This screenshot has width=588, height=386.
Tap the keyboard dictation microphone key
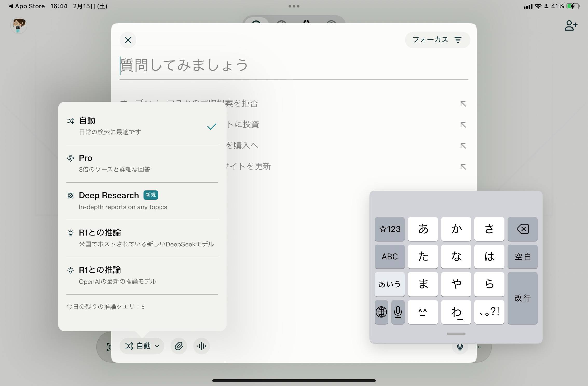(x=398, y=312)
